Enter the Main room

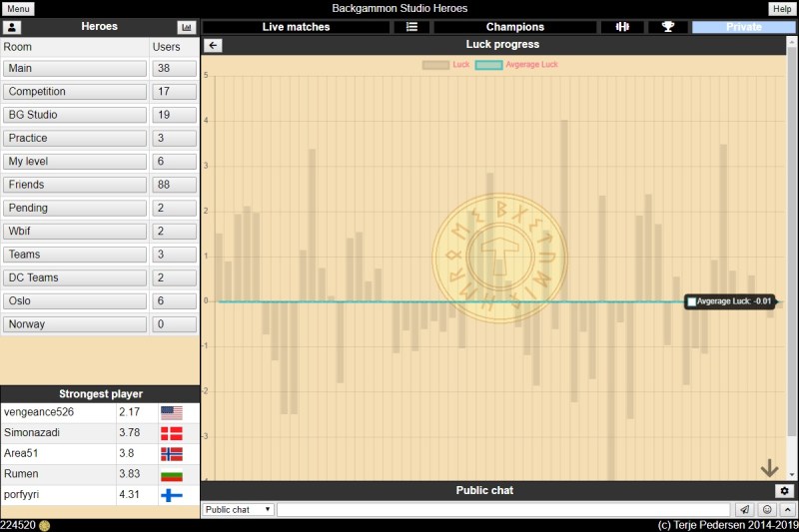(x=74, y=68)
